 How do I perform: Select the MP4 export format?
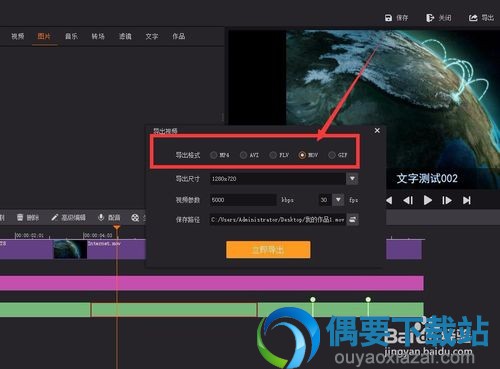click(x=213, y=155)
